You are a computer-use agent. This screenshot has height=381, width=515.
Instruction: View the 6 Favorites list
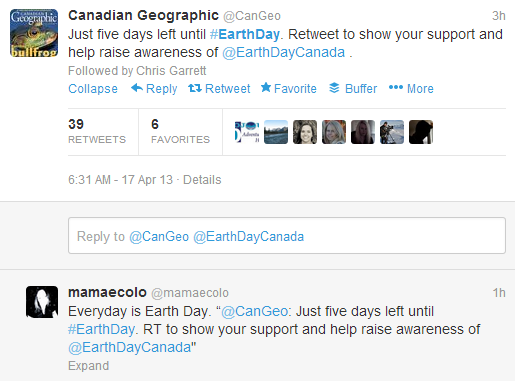point(180,132)
